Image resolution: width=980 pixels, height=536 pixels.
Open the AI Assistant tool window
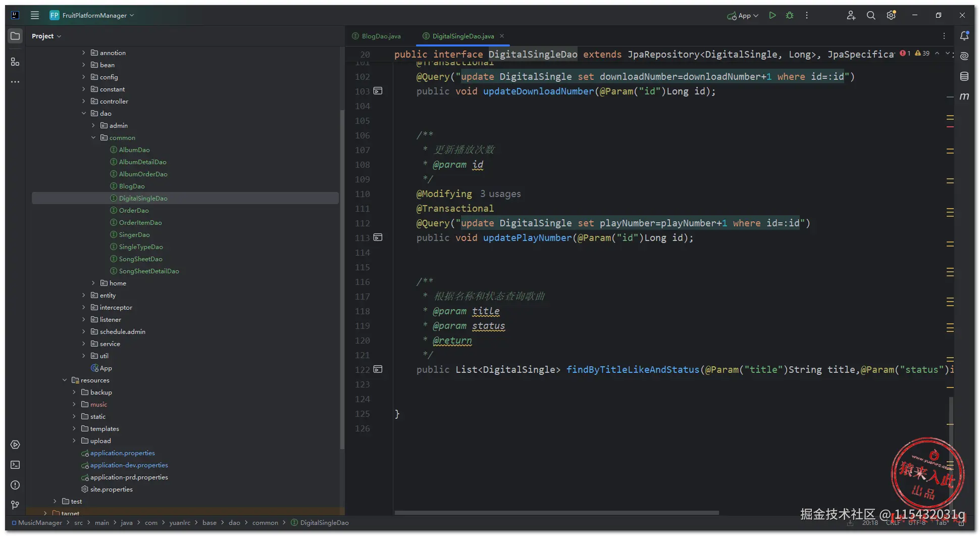click(964, 56)
